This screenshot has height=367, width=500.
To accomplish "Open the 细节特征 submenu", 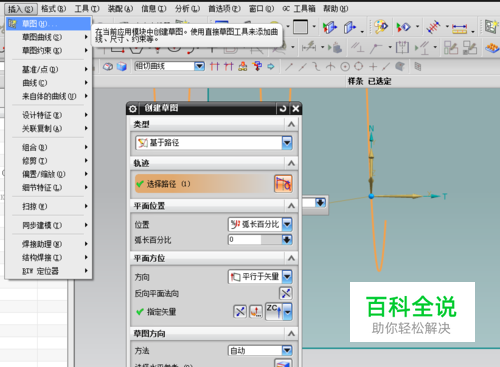I will [x=49, y=188].
